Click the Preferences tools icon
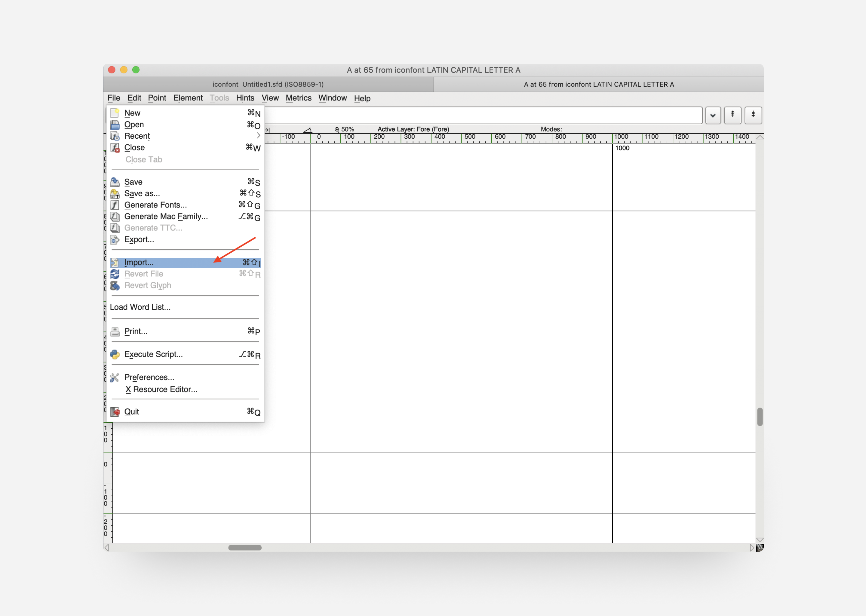Image resolution: width=866 pixels, height=616 pixels. 115,377
